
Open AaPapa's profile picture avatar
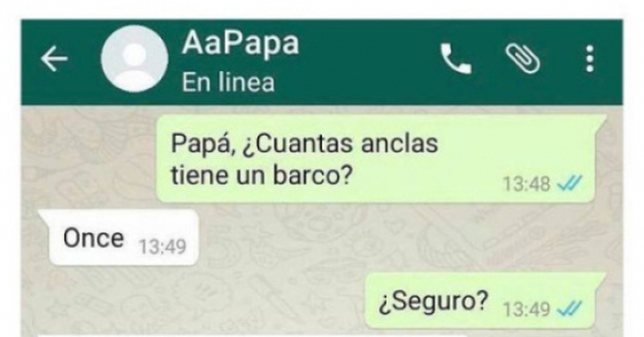134,59
